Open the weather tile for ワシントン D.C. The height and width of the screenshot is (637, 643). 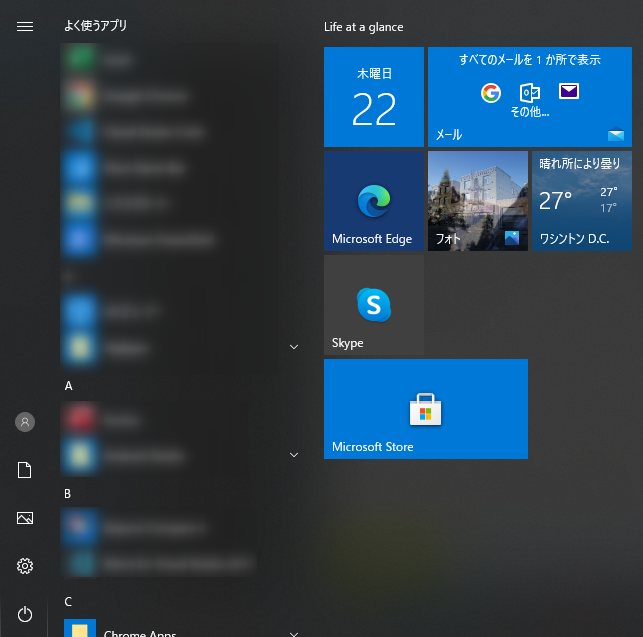pos(582,201)
